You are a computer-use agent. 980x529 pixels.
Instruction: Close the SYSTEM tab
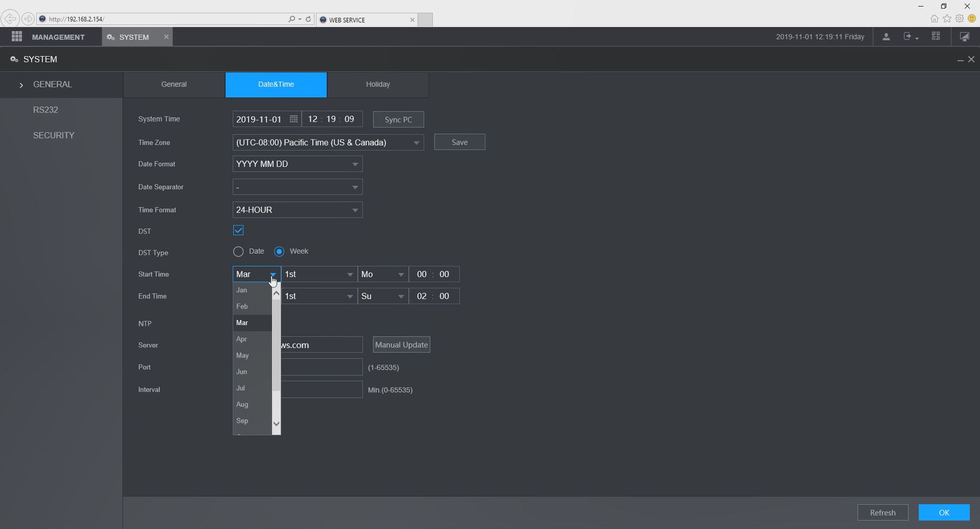point(166,37)
